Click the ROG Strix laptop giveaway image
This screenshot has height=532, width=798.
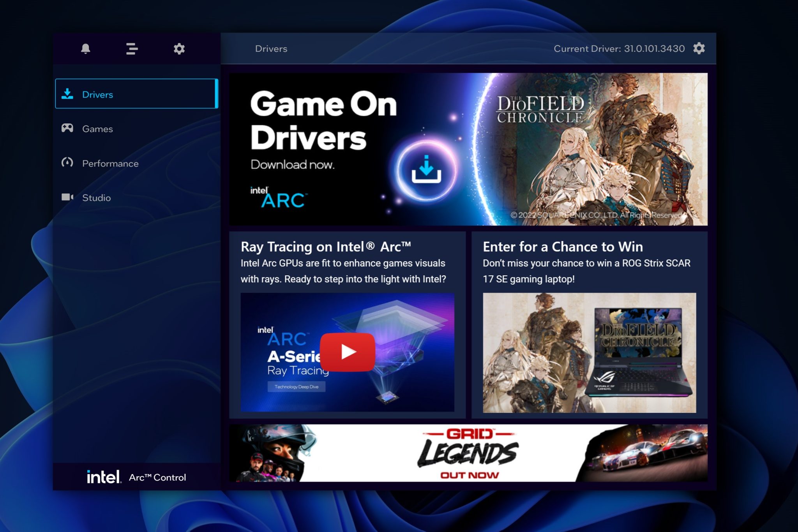point(589,352)
